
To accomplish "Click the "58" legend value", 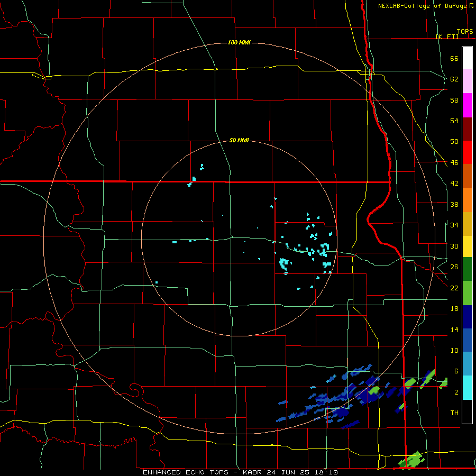I will tap(454, 100).
